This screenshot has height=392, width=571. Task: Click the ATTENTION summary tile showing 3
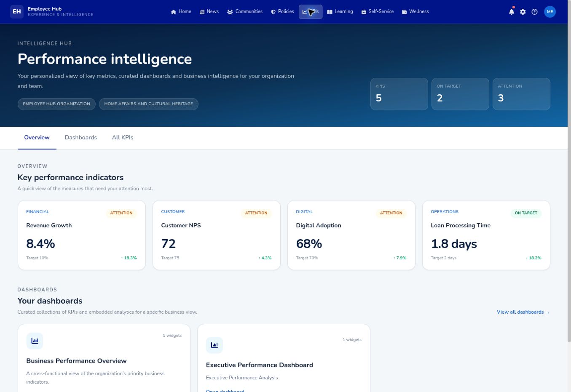pyautogui.click(x=521, y=94)
